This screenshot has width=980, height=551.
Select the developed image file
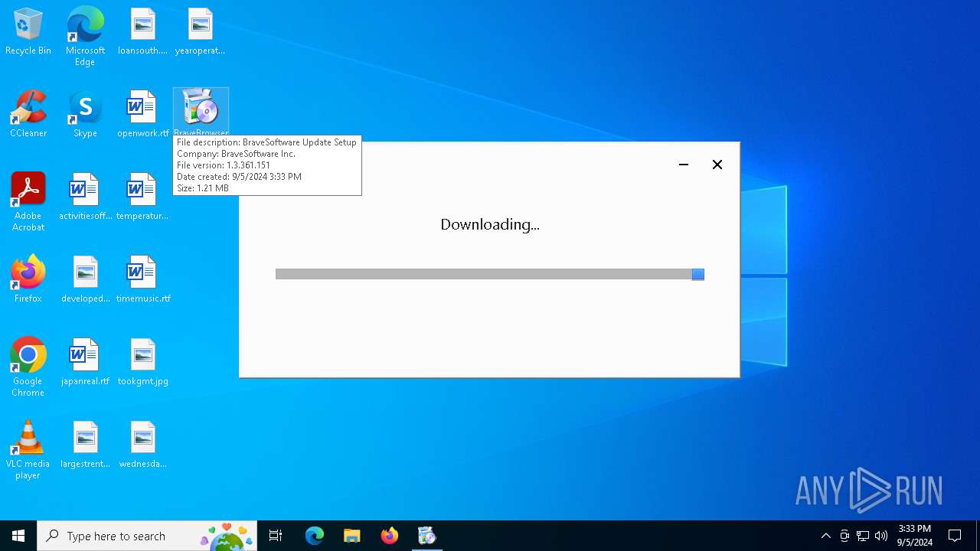pyautogui.click(x=85, y=280)
